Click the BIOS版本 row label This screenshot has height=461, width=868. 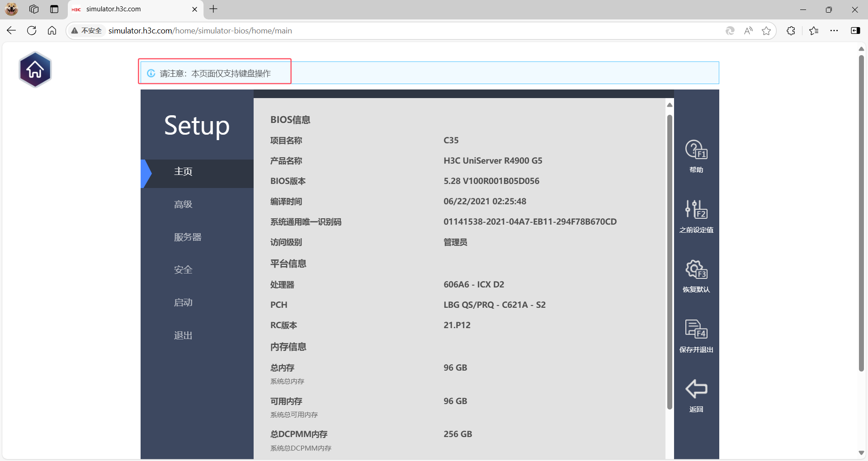click(x=288, y=181)
